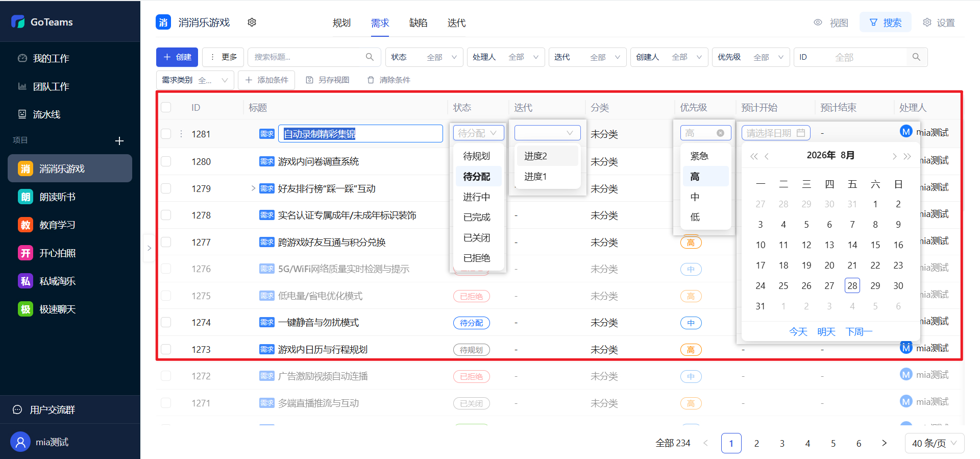This screenshot has height=459, width=980.
Task: Open project settings gear beside 消消乐游戏
Action: 252,22
